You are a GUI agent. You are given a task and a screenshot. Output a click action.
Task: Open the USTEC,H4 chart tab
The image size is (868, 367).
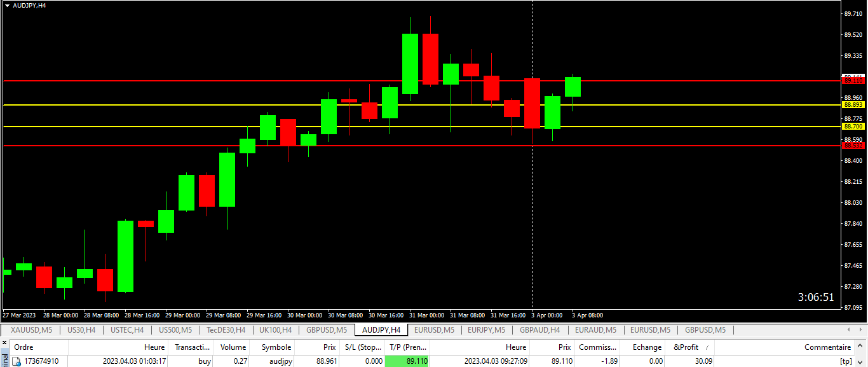[127, 330]
